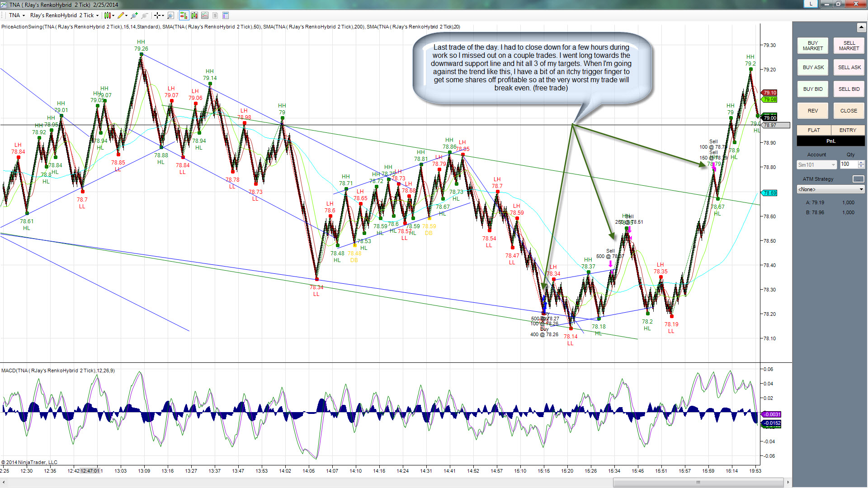Viewport: 868px width, 488px height.
Task: Click the ask price A: 79.19
Action: point(815,202)
